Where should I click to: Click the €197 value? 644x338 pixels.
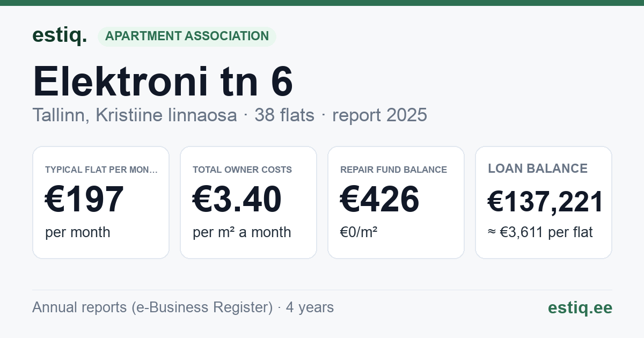click(85, 199)
